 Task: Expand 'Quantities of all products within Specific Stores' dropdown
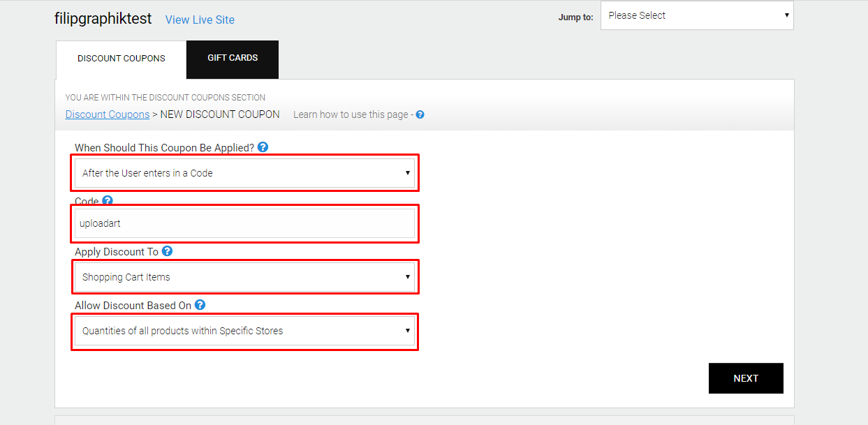click(244, 331)
